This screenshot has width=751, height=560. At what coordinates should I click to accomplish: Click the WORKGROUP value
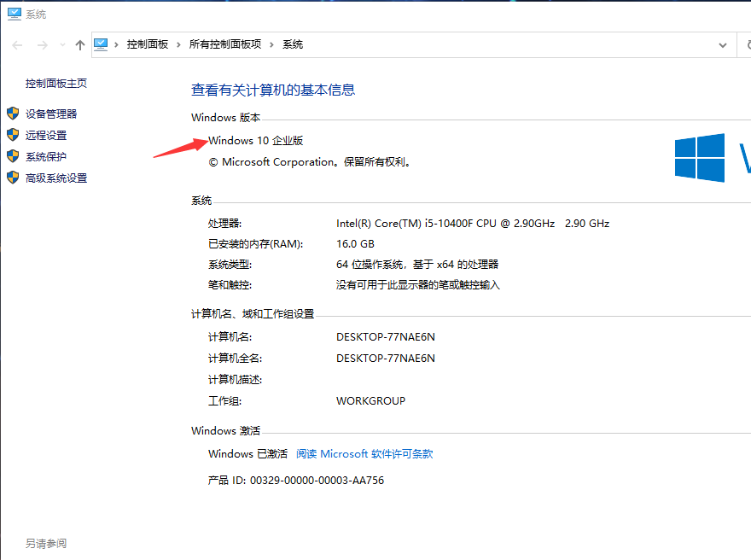coord(370,401)
